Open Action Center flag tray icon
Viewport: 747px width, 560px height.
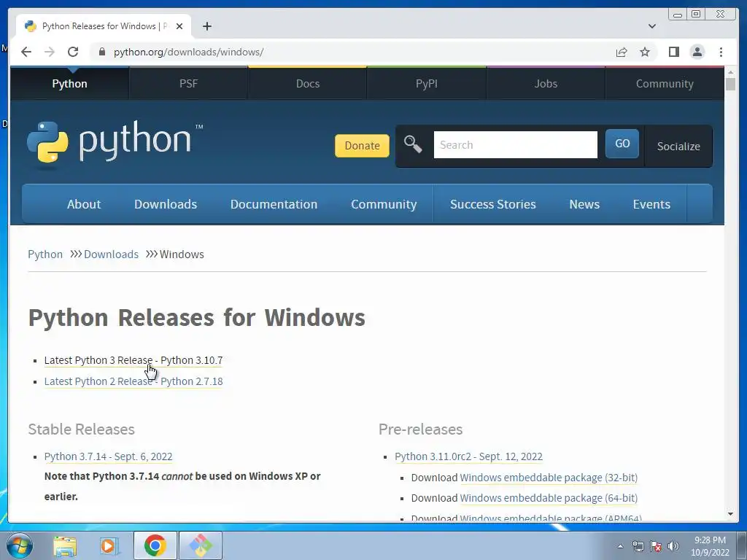pyautogui.click(x=656, y=546)
